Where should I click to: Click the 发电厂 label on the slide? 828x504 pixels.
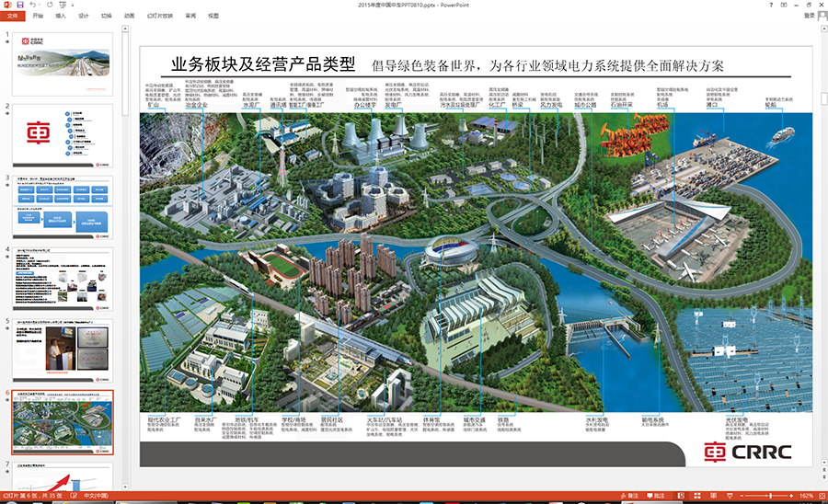pos(393,105)
